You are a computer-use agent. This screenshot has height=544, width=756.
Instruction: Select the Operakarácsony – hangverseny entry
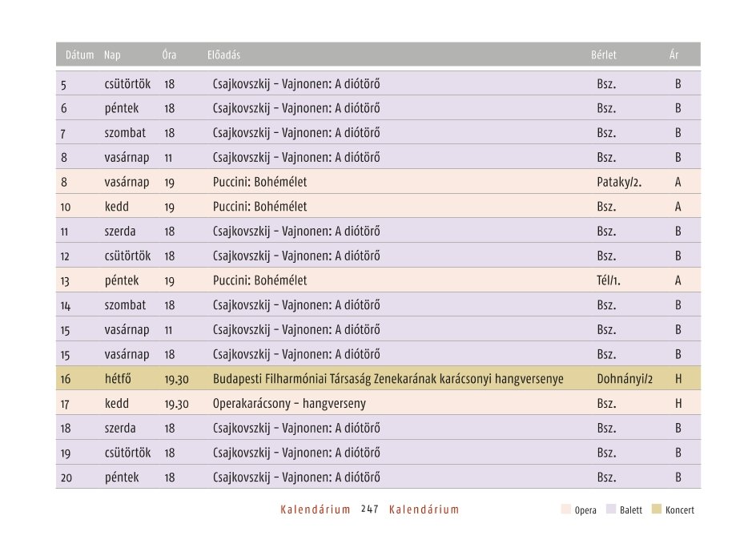289,403
